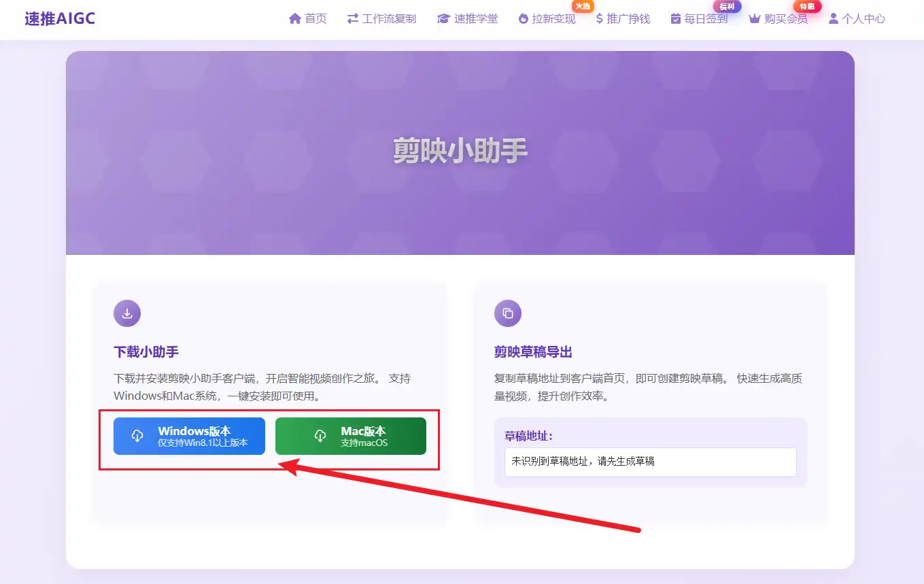Click the round download icon above 下载小助手
The height and width of the screenshot is (584, 924).
127,313
